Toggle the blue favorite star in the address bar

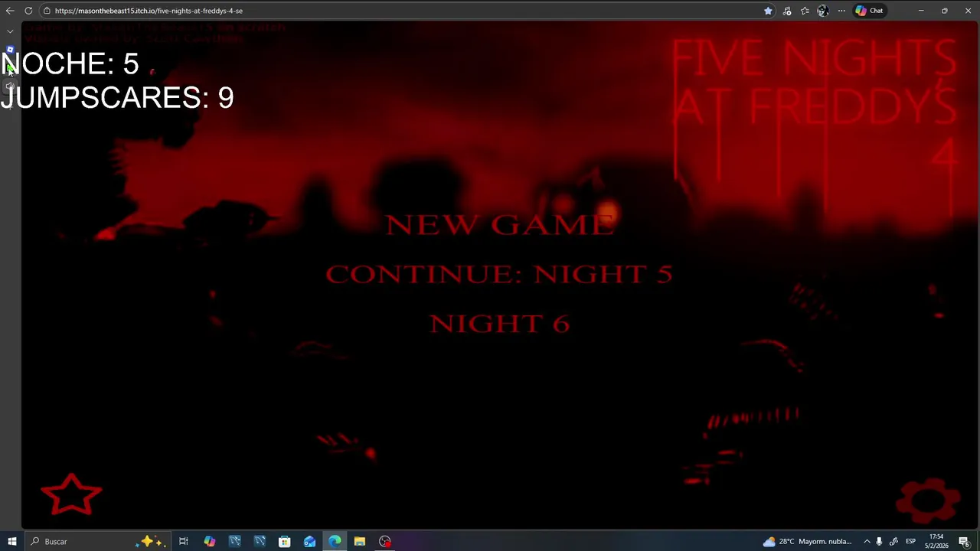coord(768,11)
